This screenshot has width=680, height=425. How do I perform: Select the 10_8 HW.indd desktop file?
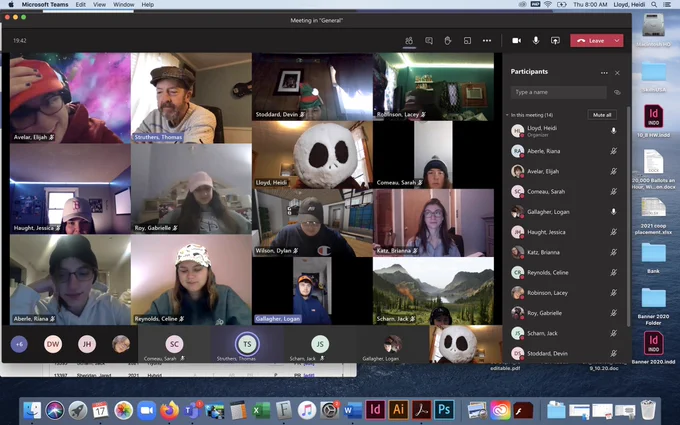(653, 121)
